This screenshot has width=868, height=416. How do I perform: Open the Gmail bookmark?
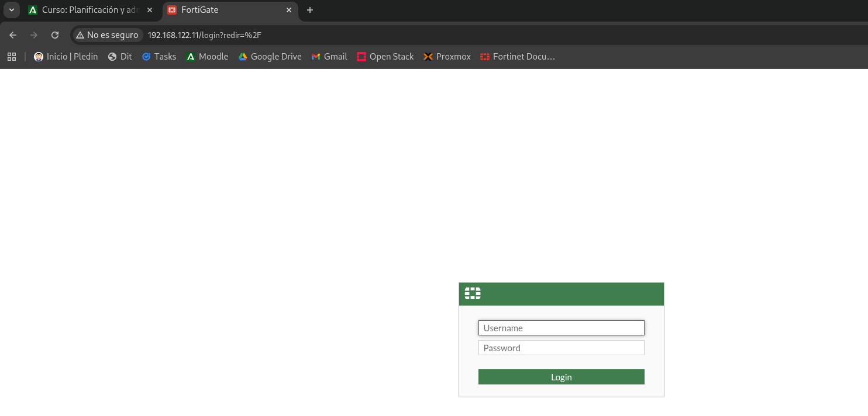pos(329,57)
